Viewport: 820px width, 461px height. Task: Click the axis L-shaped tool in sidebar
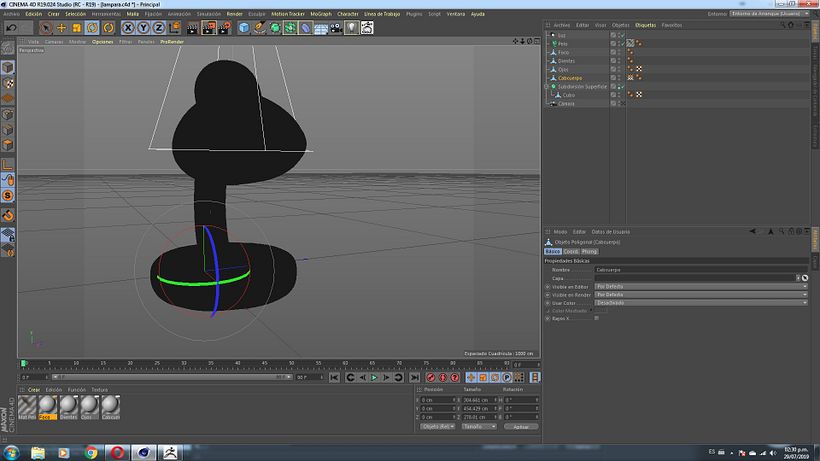(8, 165)
